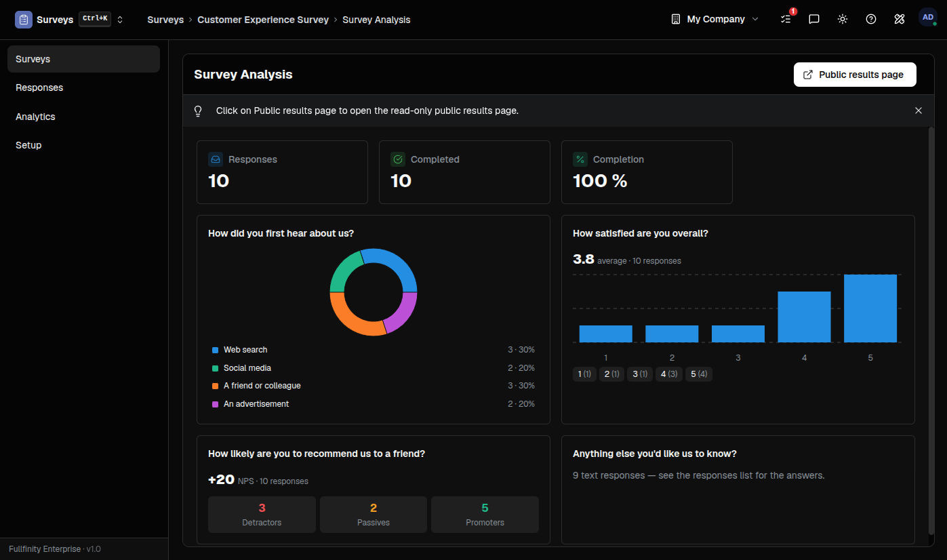Click the rating 5 bar in chart
The width and height of the screenshot is (947, 560).
(x=870, y=308)
